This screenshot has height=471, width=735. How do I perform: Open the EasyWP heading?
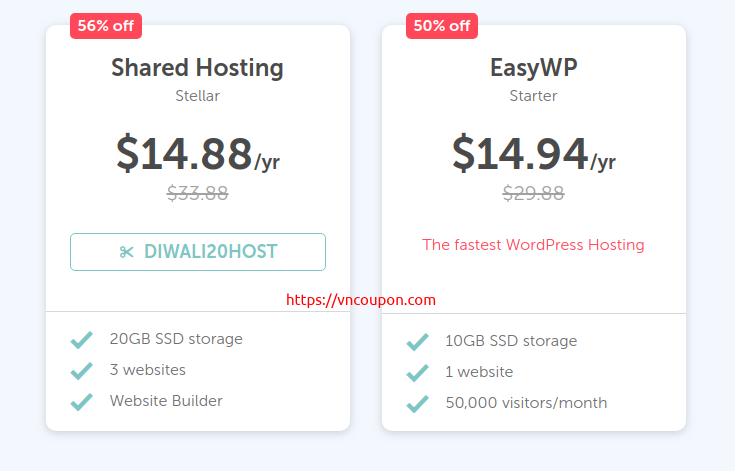point(533,67)
